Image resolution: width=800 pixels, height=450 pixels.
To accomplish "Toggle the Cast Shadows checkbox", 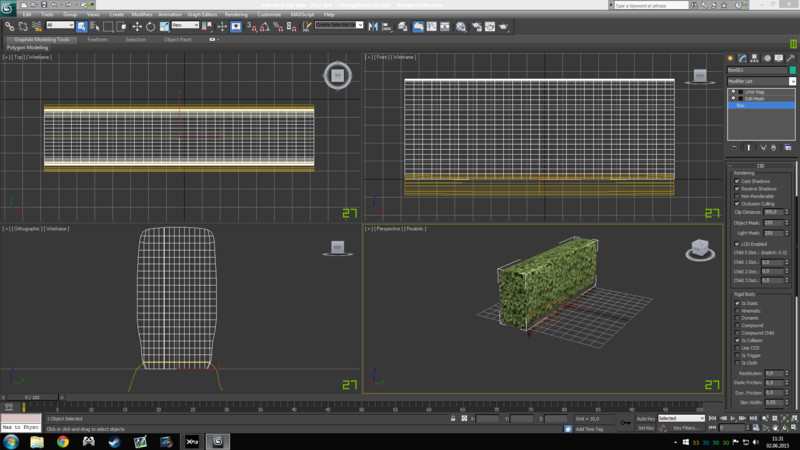I will tap(737, 181).
